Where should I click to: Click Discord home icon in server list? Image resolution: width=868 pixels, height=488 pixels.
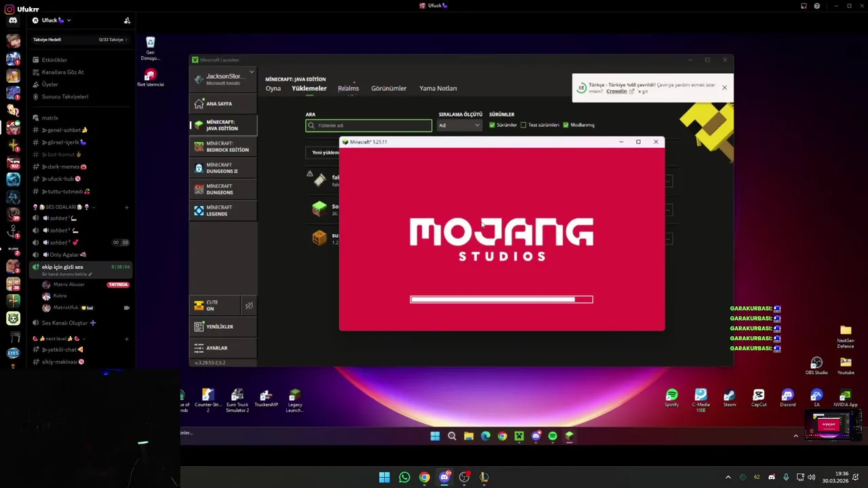13,20
